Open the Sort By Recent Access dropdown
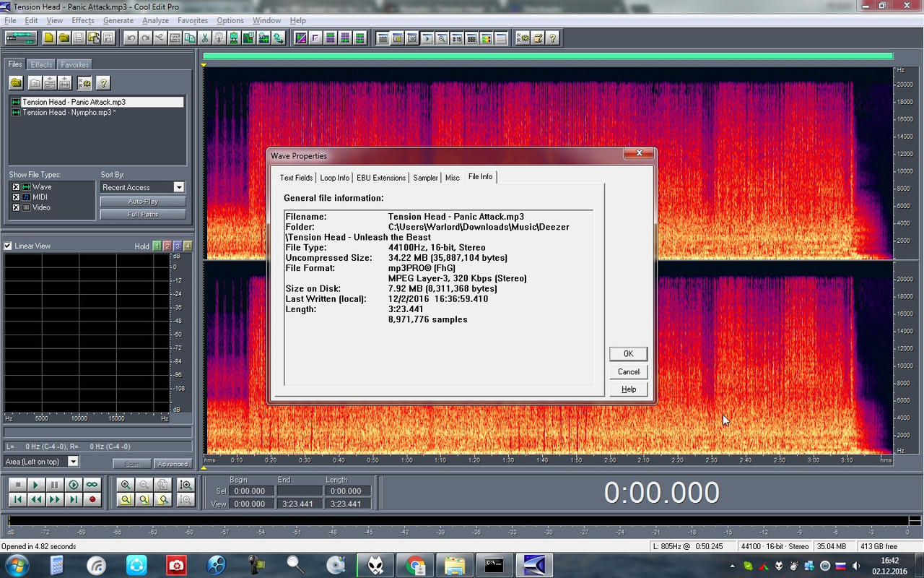Viewport: 924px width, 578px height. click(x=179, y=187)
